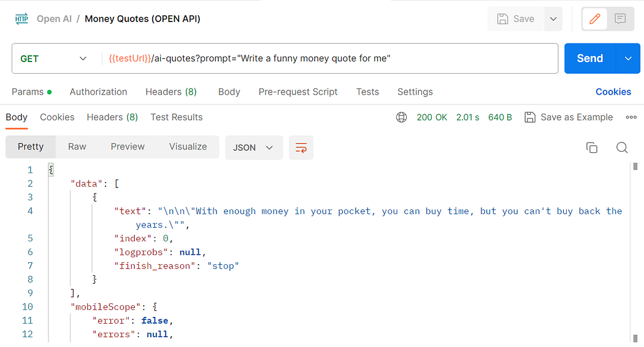Image resolution: width=644 pixels, height=347 pixels.
Task: Click the 200 OK status
Action: click(432, 117)
